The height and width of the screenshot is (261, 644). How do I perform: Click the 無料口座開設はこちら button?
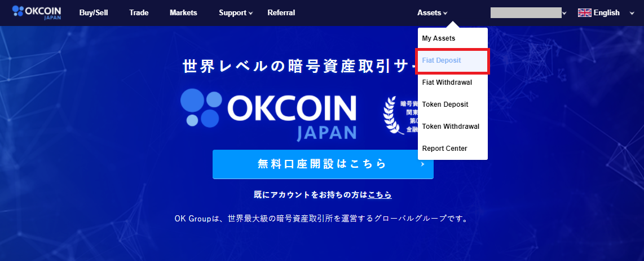click(323, 164)
